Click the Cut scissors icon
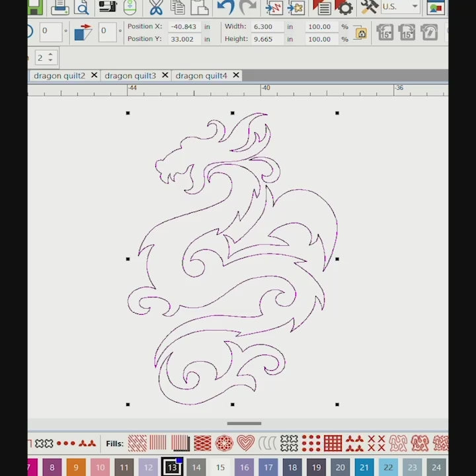 [156, 7]
